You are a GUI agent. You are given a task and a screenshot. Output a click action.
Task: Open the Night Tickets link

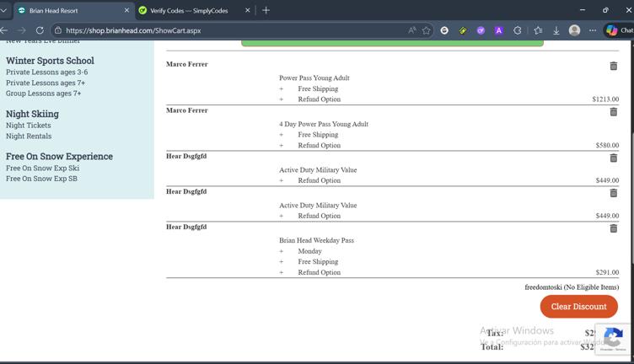(29, 126)
